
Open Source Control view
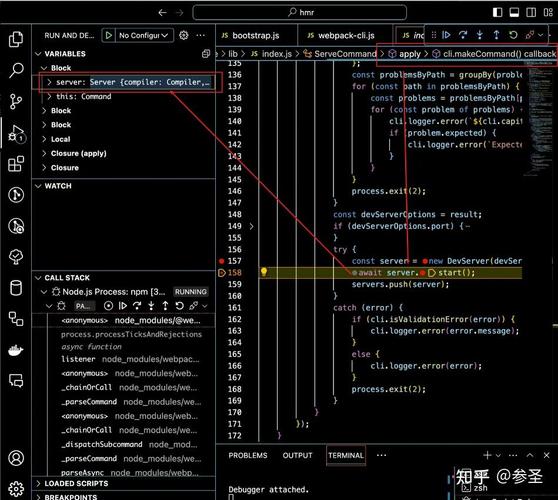[x=16, y=101]
